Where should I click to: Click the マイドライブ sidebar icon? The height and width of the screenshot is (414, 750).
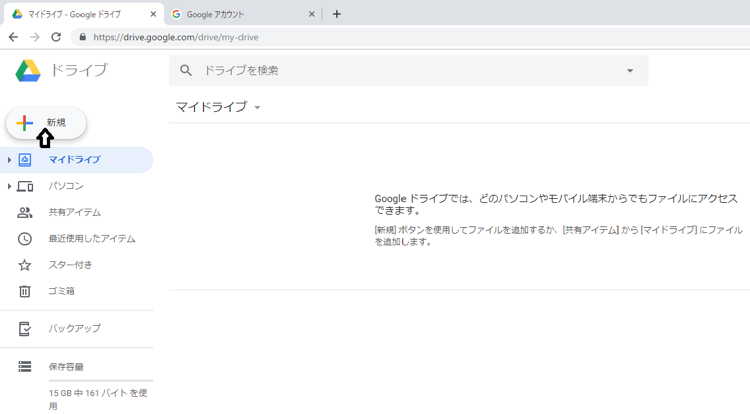click(x=25, y=160)
